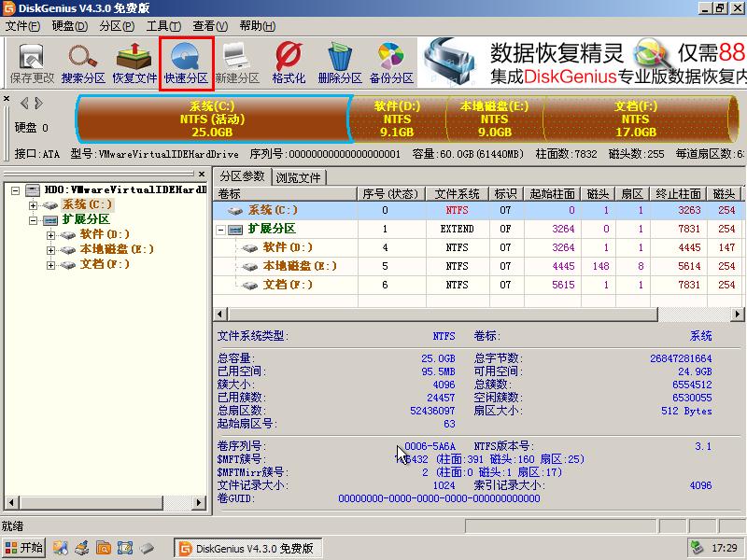Click the left tree scrollbar's left arrow
This screenshot has width=747, height=560.
[11, 502]
